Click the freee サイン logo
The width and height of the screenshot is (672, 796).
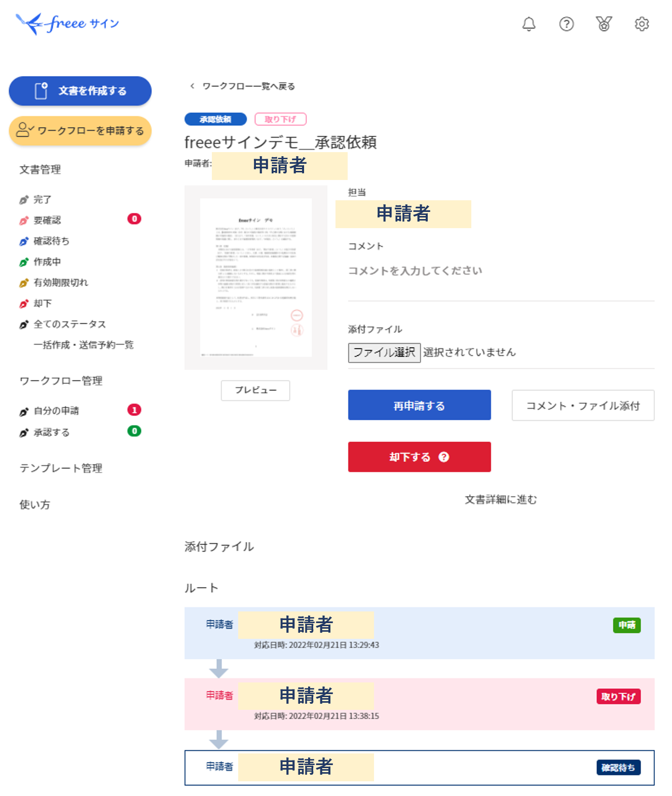67,24
